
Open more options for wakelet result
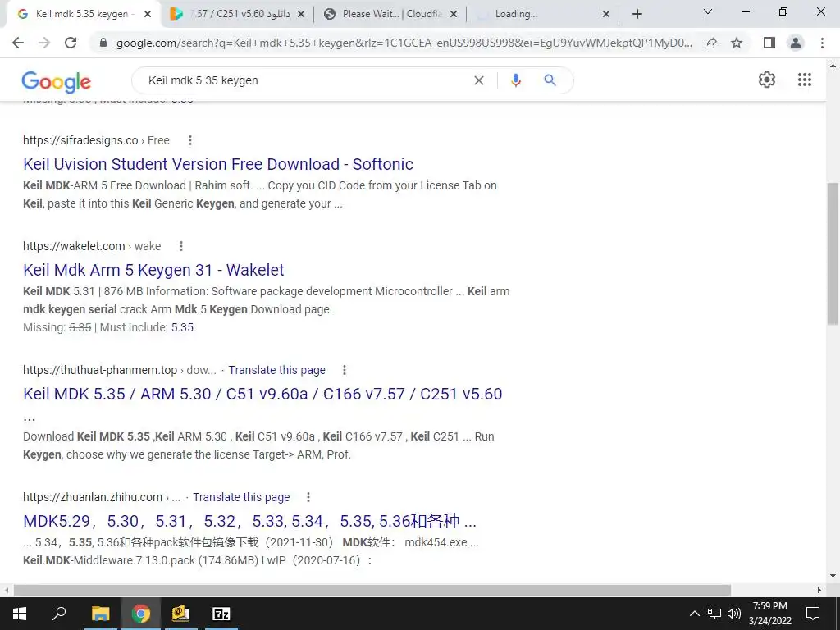(x=181, y=246)
